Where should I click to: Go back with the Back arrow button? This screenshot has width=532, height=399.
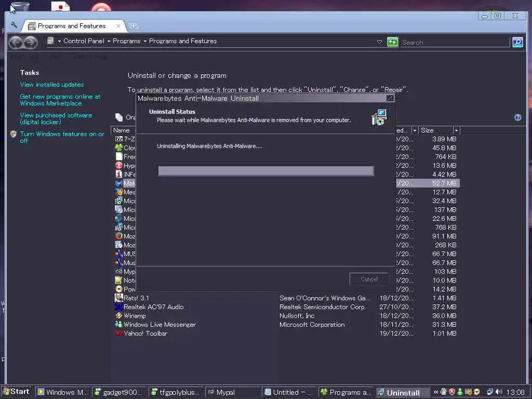coord(16,42)
